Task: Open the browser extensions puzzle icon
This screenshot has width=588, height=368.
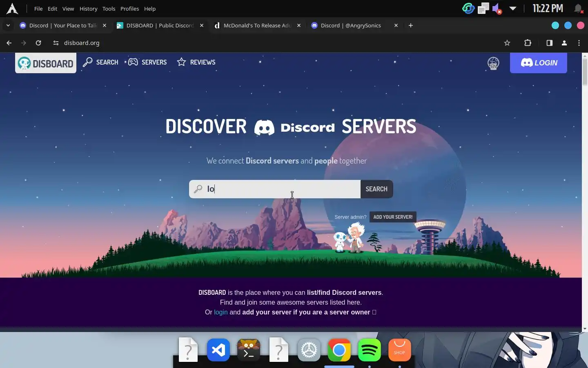Action: coord(528,43)
